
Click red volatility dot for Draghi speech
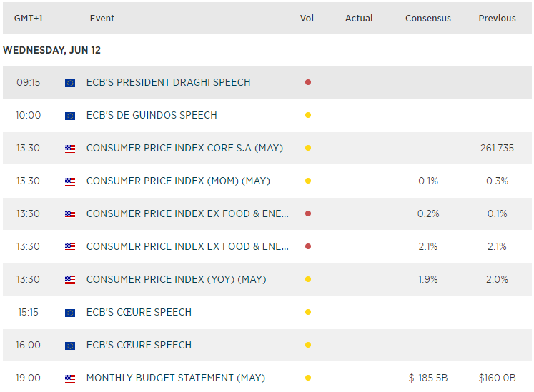[x=308, y=83]
